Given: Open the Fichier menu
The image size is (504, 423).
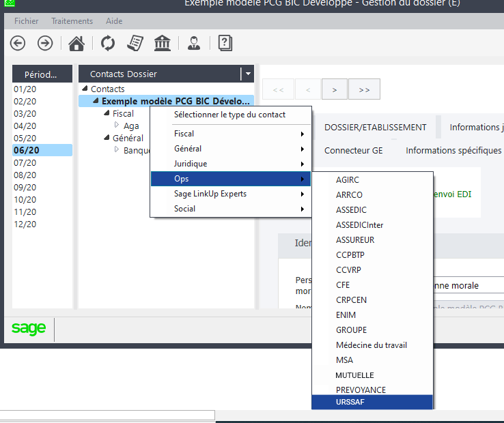Looking at the screenshot, I should [x=27, y=21].
